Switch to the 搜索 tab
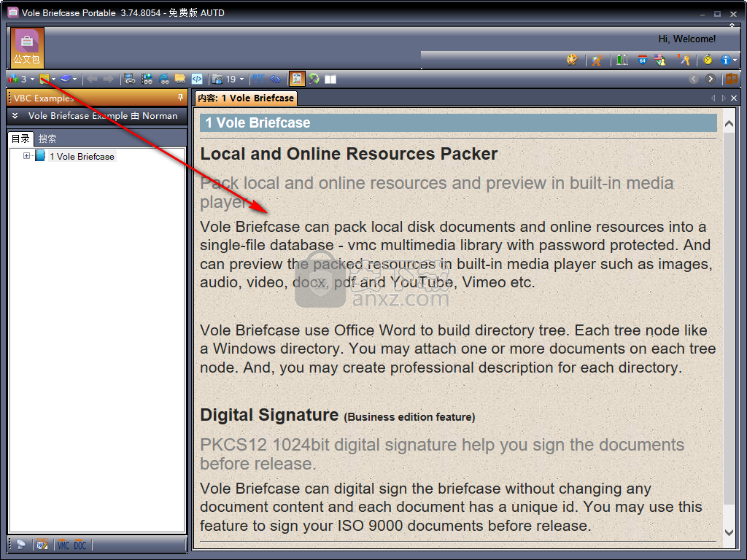The height and width of the screenshot is (560, 747). pyautogui.click(x=47, y=139)
